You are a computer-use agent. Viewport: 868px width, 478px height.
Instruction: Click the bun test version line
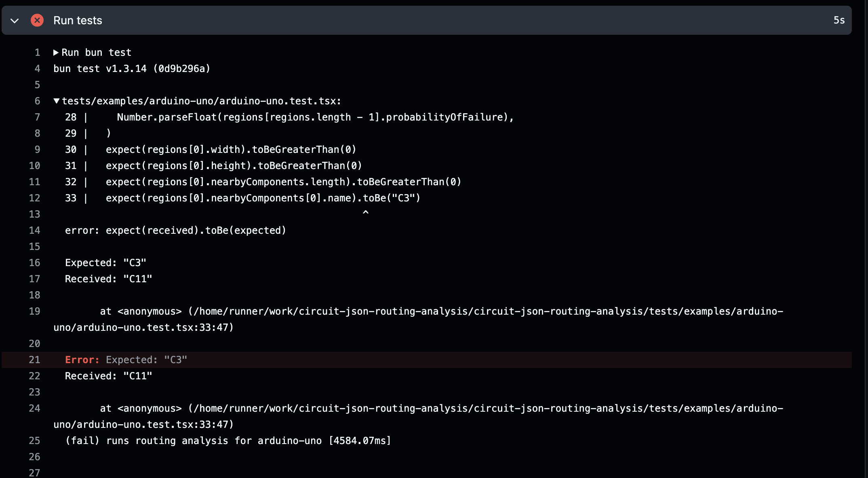132,69
